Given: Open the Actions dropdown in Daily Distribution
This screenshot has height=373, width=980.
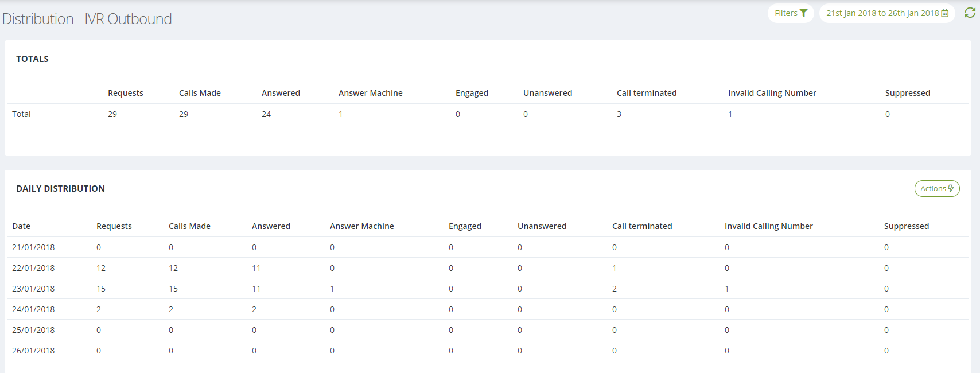Looking at the screenshot, I should [x=937, y=188].
